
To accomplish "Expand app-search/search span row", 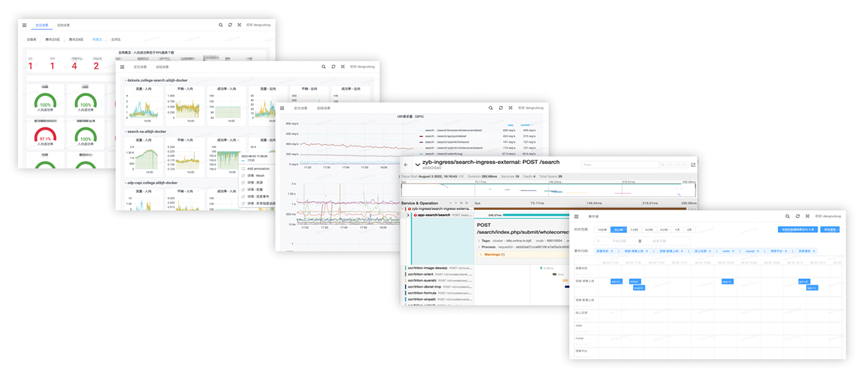I will [x=409, y=215].
